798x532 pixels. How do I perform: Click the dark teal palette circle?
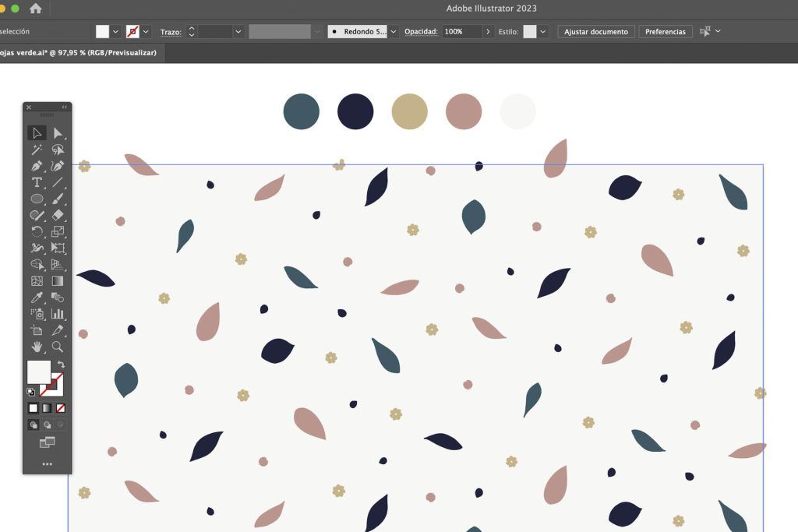[302, 111]
